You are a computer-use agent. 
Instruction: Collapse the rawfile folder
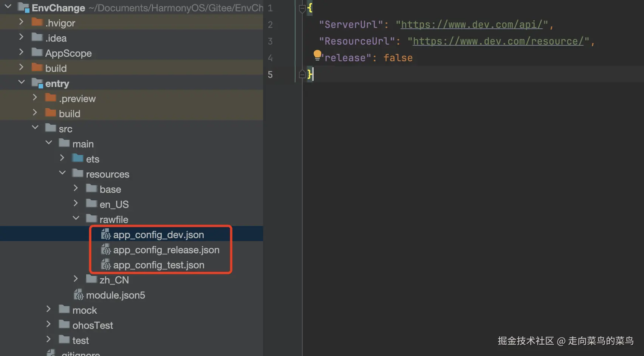76,218
